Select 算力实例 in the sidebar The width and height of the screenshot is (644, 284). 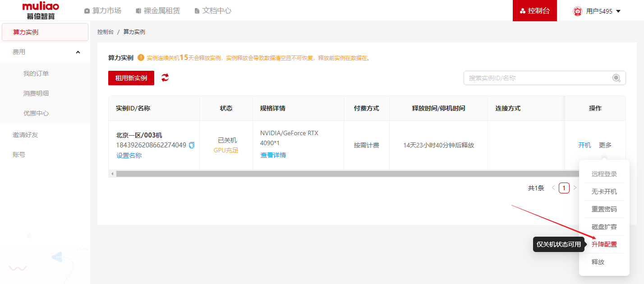(x=45, y=32)
